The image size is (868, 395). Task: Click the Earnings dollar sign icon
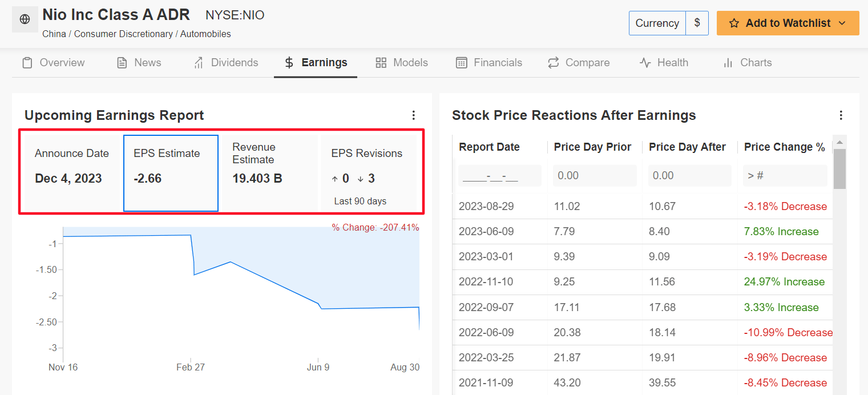pyautogui.click(x=289, y=63)
